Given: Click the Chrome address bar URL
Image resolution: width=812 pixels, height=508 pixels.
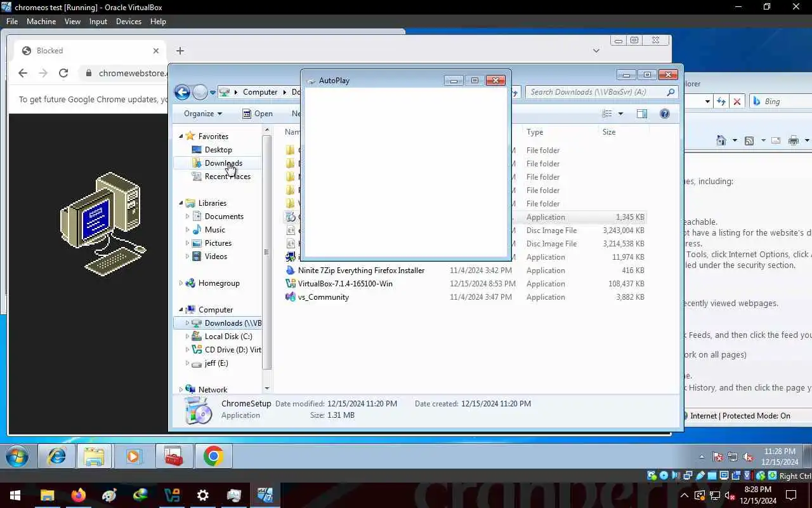Looking at the screenshot, I should click(133, 73).
